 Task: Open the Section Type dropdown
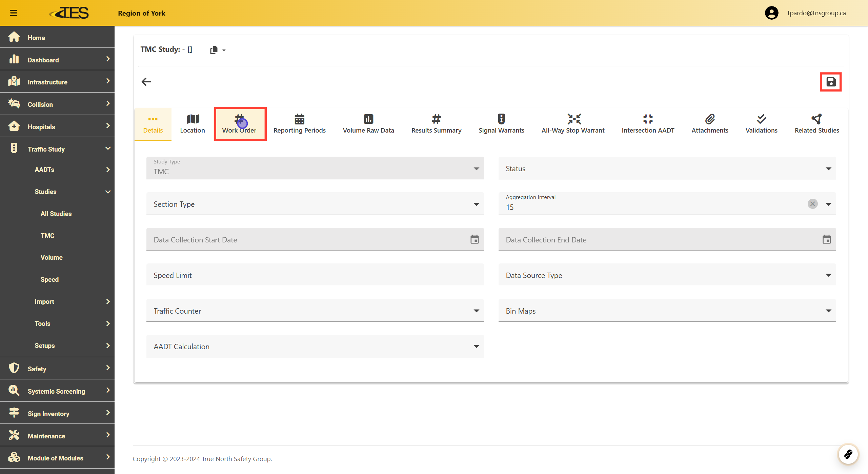pyautogui.click(x=315, y=204)
